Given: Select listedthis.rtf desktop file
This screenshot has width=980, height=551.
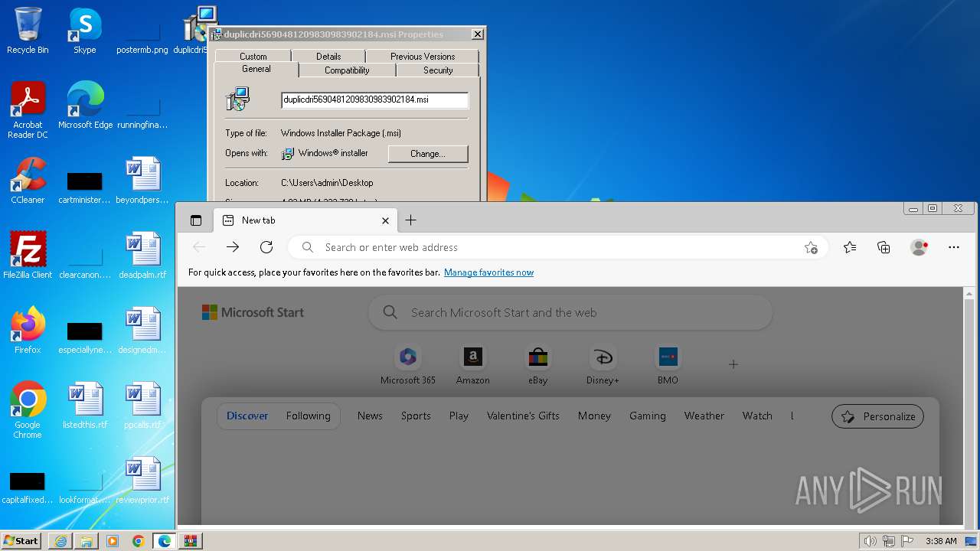Looking at the screenshot, I should [x=85, y=406].
